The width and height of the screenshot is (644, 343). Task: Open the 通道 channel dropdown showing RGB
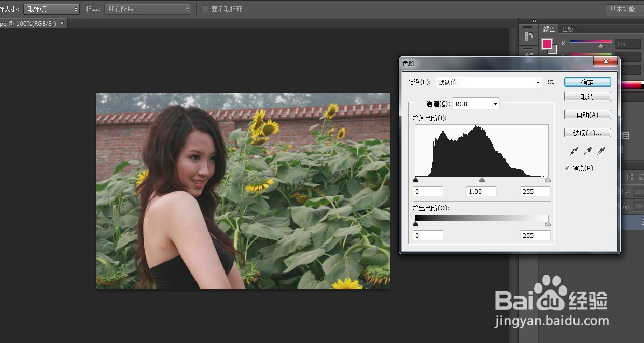[475, 104]
